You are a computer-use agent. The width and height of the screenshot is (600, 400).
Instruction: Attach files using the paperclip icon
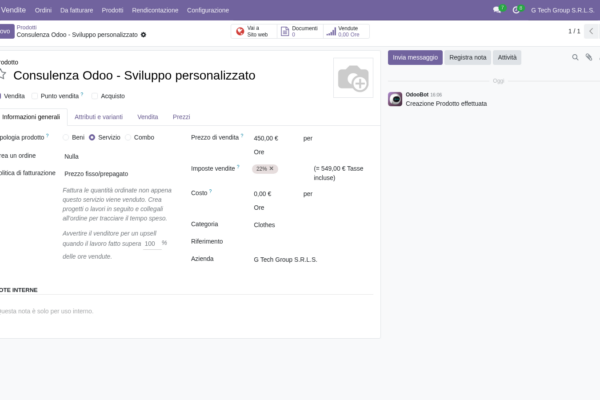click(x=589, y=57)
